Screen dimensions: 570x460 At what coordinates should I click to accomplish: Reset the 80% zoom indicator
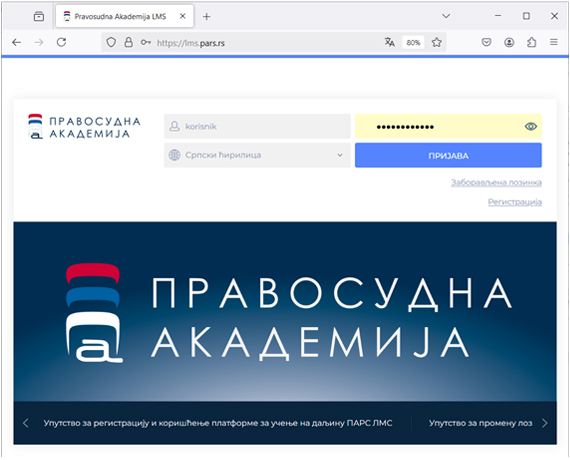coord(413,43)
